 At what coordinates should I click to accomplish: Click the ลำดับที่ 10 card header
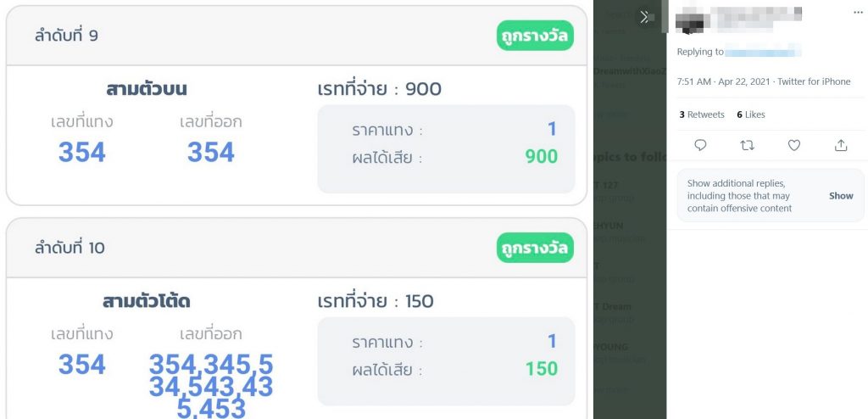tap(296, 248)
